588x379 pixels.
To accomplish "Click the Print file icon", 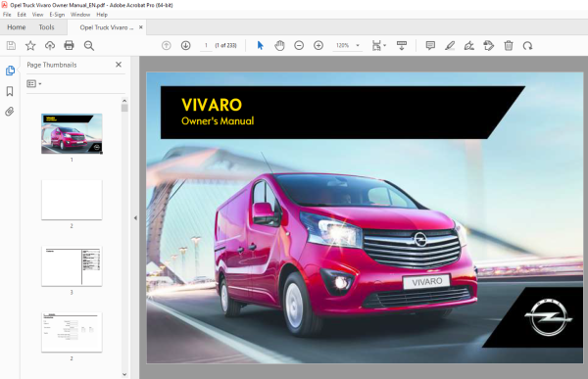I will coord(69,46).
